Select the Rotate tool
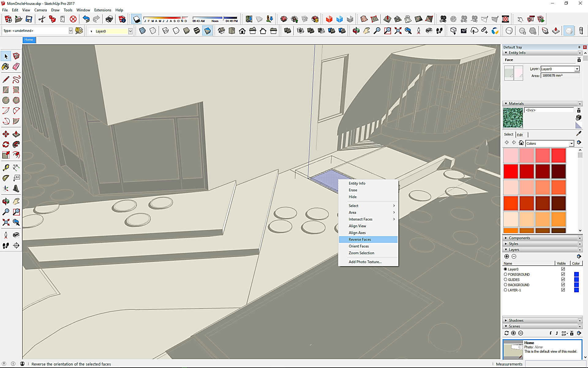 (x=6, y=144)
